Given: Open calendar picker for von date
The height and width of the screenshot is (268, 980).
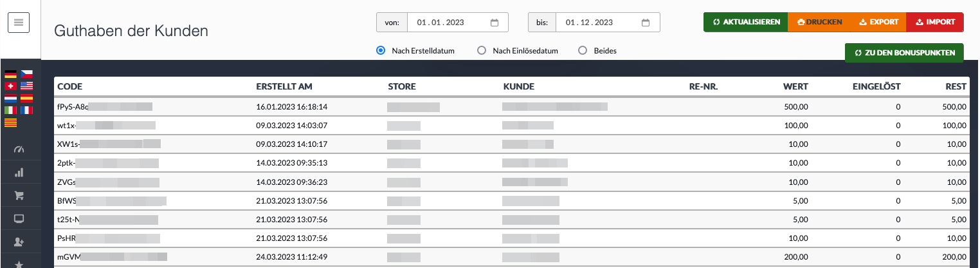Looking at the screenshot, I should 495,23.
